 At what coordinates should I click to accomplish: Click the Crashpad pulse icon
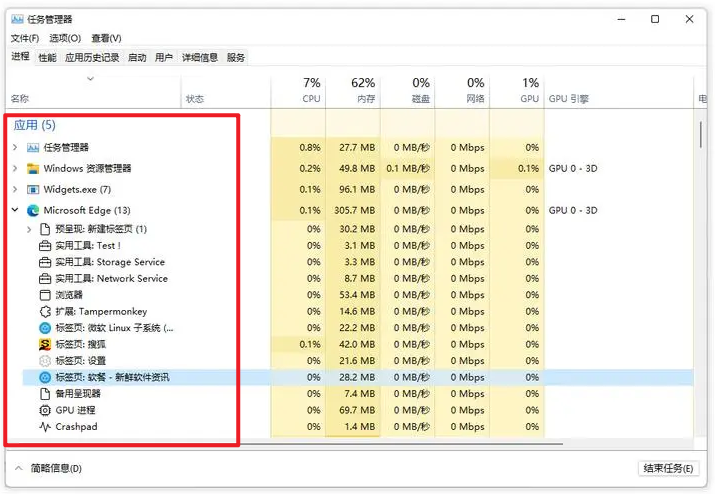pyautogui.click(x=45, y=426)
